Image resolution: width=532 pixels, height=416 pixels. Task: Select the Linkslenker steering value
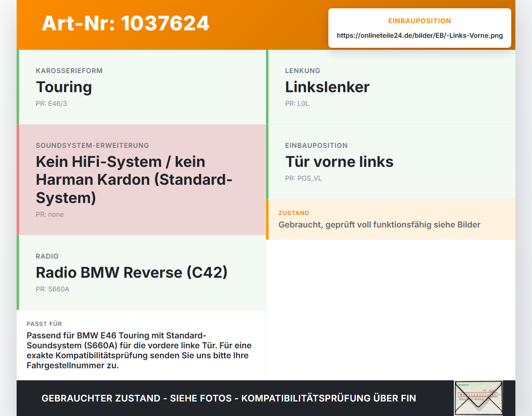pos(327,87)
